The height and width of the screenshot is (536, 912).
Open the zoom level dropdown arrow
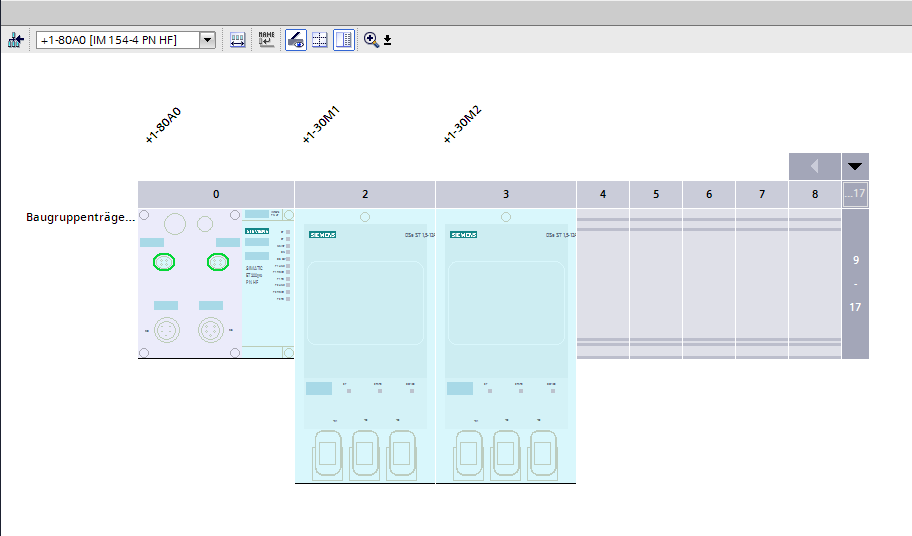click(x=388, y=41)
